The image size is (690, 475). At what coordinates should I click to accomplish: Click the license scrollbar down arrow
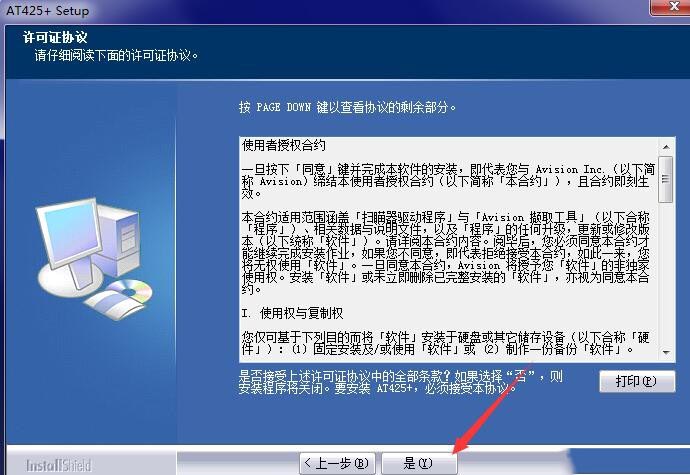[x=666, y=352]
